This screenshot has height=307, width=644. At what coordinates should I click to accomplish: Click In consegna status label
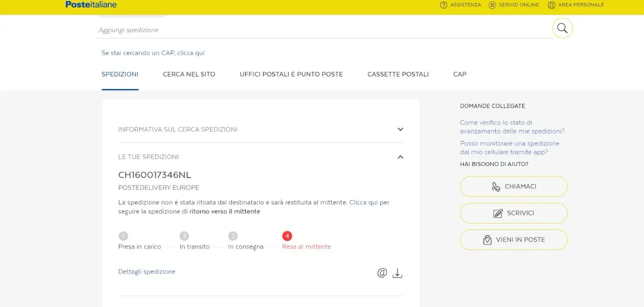246,246
